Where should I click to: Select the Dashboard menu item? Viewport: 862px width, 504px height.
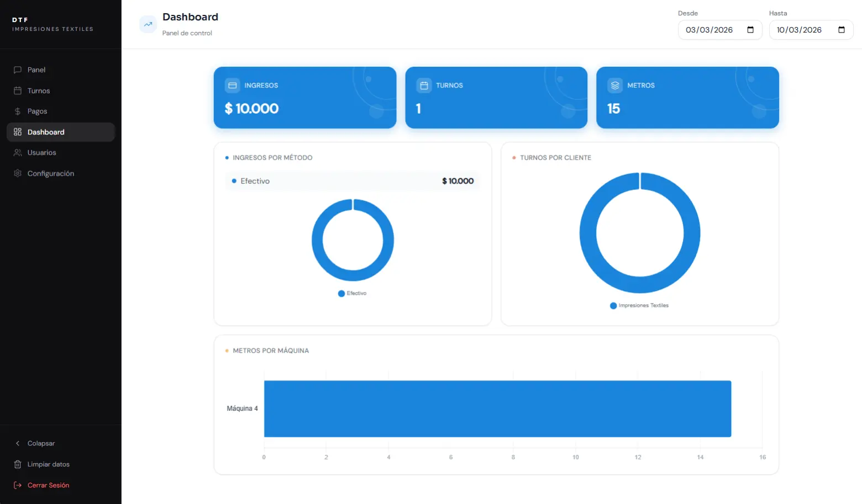[46, 132]
